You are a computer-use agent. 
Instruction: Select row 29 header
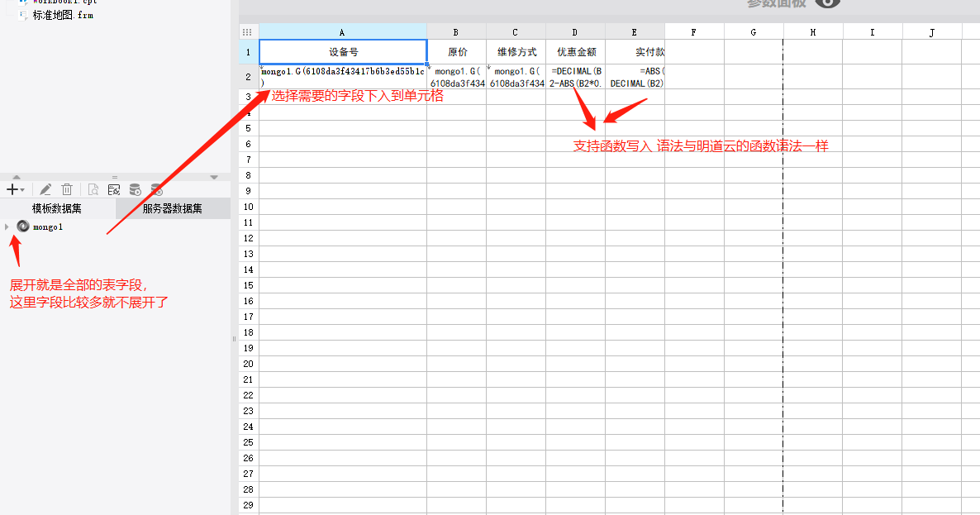[248, 505]
